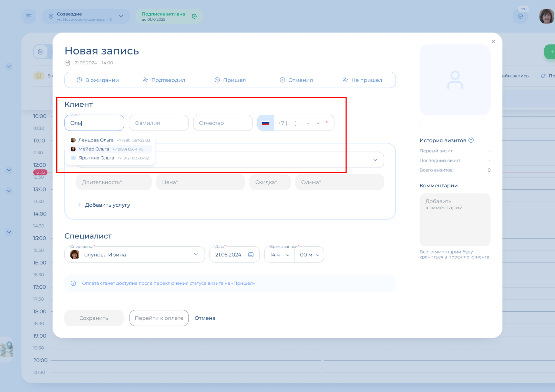Set visit status to В ожидании
This screenshot has height=392, width=555.
[x=98, y=80]
